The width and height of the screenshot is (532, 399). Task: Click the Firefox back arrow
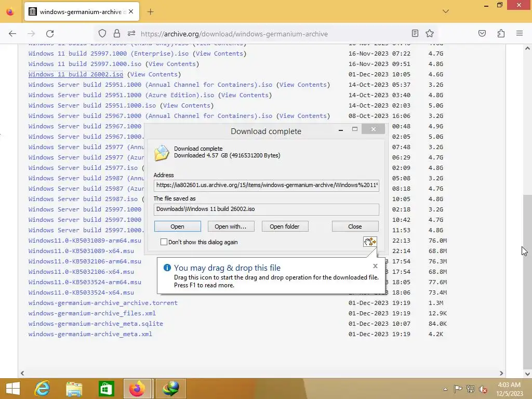click(12, 33)
